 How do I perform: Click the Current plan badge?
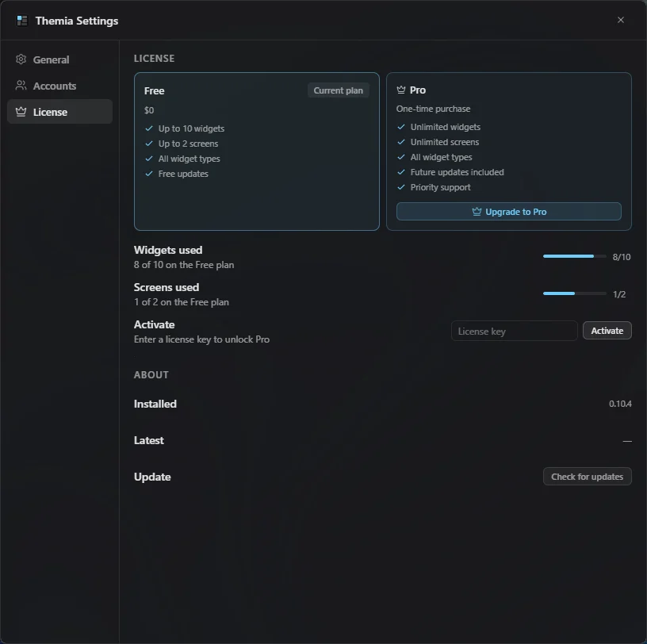[339, 90]
